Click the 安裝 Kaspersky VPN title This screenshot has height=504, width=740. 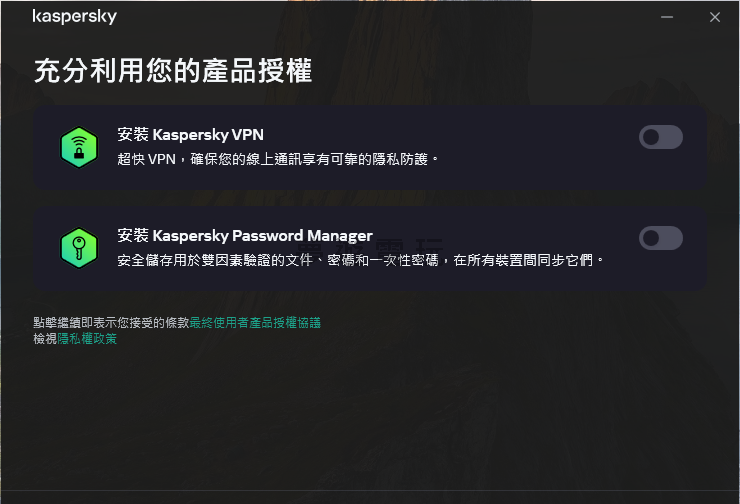tap(191, 134)
